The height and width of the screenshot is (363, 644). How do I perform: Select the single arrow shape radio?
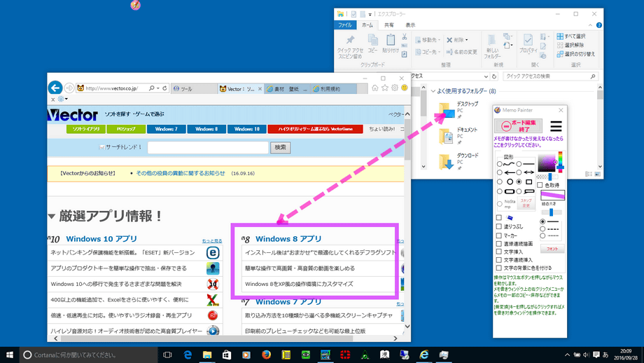499,172
